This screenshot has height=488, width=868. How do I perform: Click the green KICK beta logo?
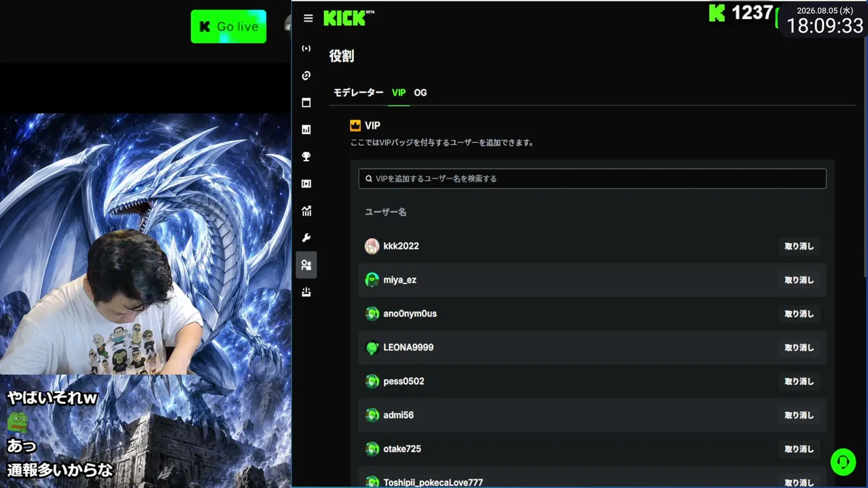point(349,18)
